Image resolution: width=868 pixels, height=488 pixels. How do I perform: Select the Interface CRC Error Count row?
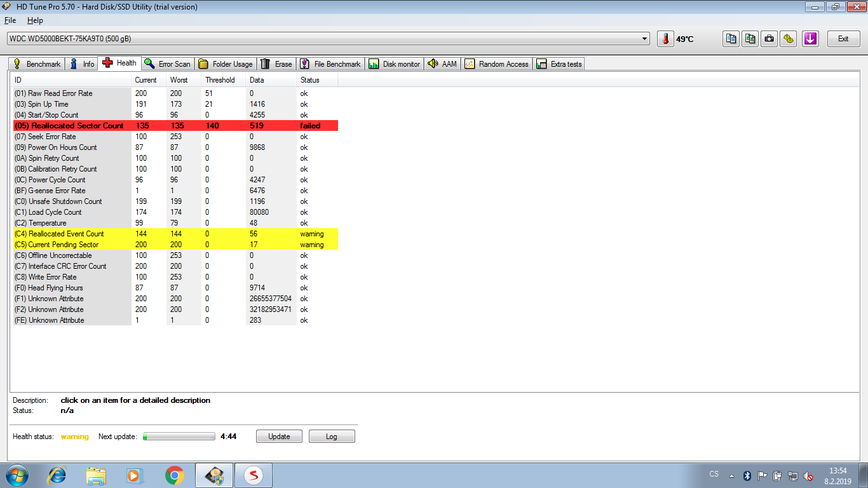pos(174,266)
